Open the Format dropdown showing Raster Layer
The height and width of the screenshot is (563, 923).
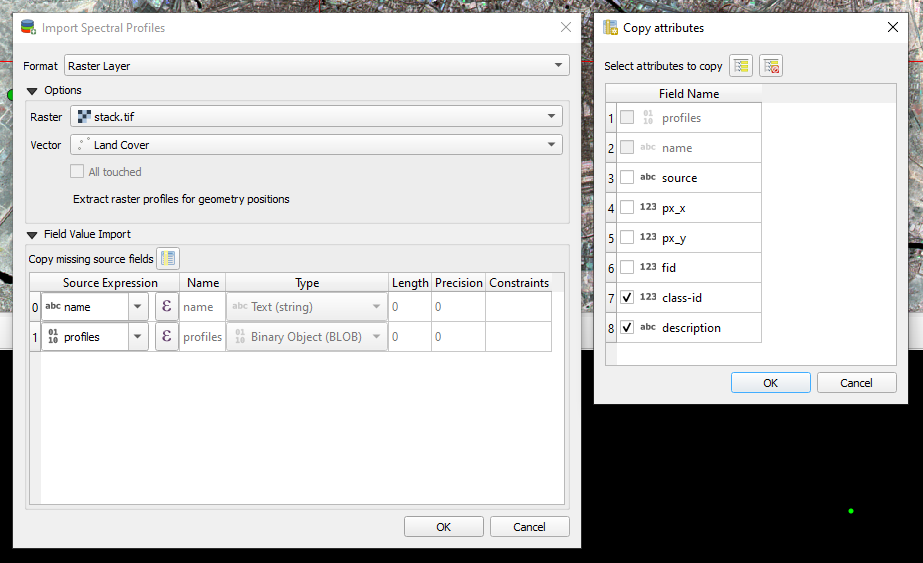(x=316, y=66)
